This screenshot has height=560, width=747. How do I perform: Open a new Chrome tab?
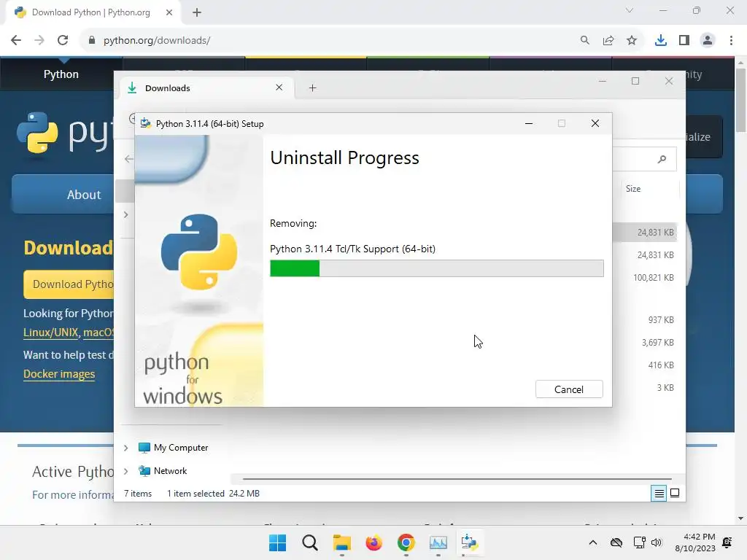[197, 12]
